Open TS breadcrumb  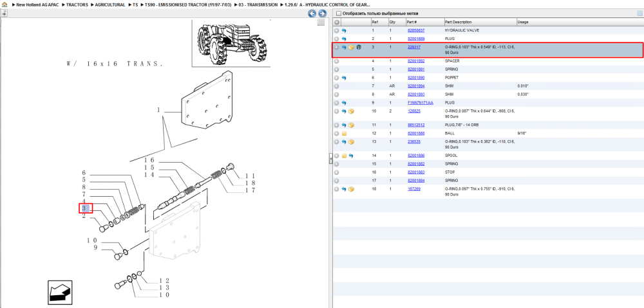coord(135,5)
